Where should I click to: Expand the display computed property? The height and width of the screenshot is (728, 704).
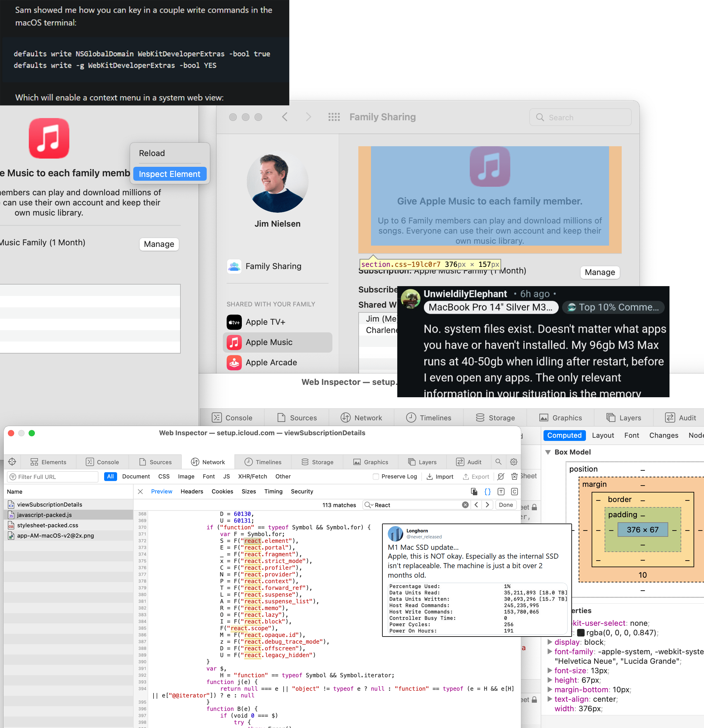tap(550, 642)
